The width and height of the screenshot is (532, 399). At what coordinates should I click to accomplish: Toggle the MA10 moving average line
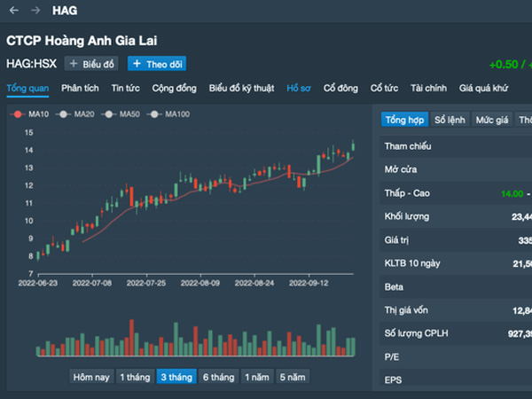coord(29,114)
